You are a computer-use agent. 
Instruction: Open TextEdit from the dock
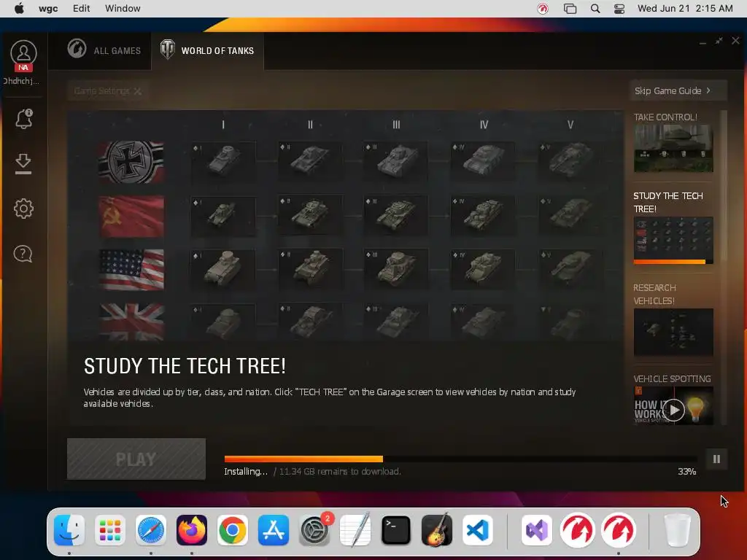click(355, 530)
